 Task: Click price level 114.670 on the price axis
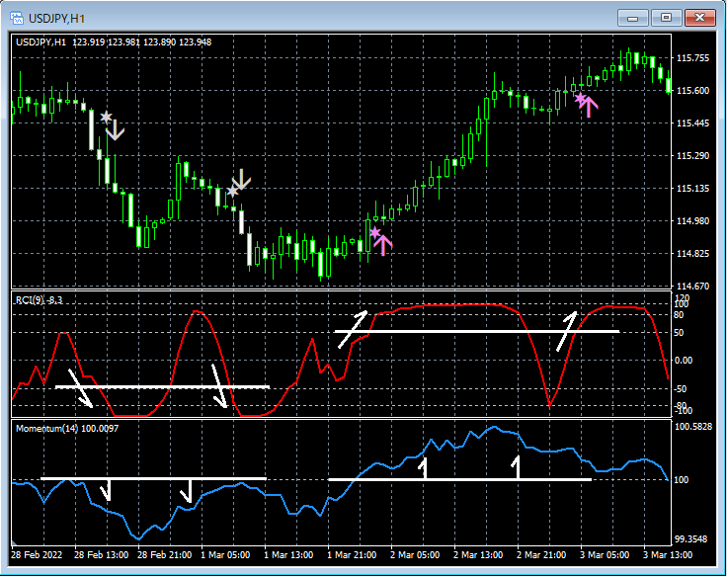tap(692, 287)
